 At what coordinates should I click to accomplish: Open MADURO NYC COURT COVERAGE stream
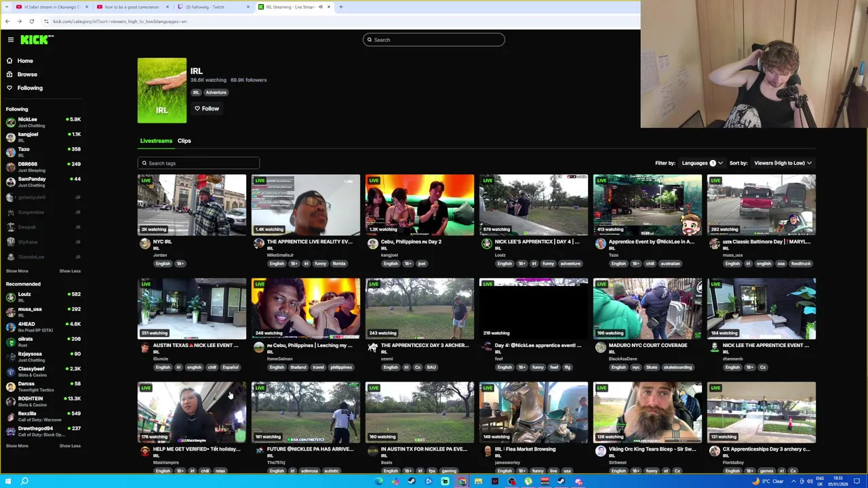pos(648,308)
